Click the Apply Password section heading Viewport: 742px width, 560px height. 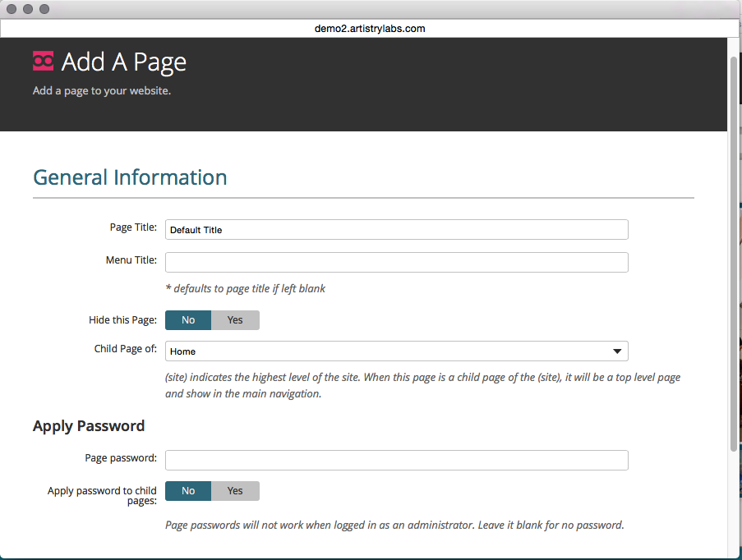click(x=89, y=426)
